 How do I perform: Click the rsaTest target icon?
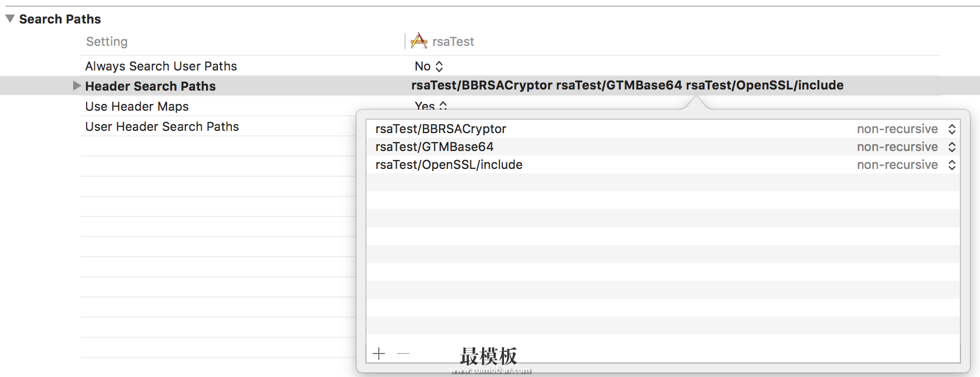tap(419, 41)
